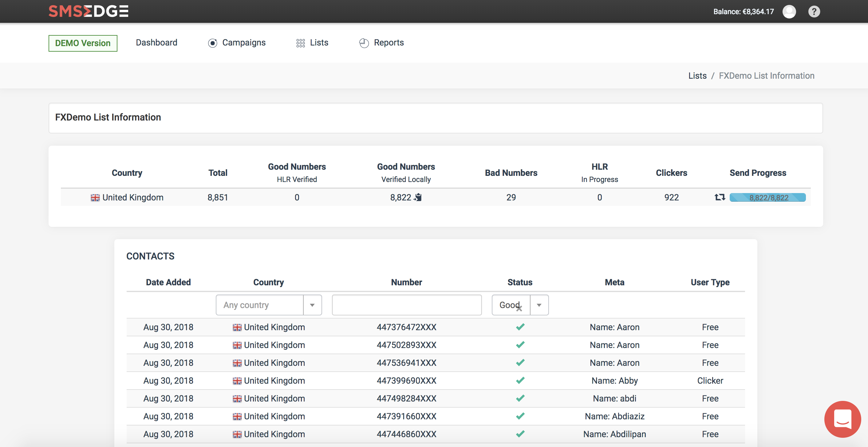Click the 8,822/8,822 send progress bar
Image resolution: width=868 pixels, height=447 pixels.
pyautogui.click(x=767, y=198)
